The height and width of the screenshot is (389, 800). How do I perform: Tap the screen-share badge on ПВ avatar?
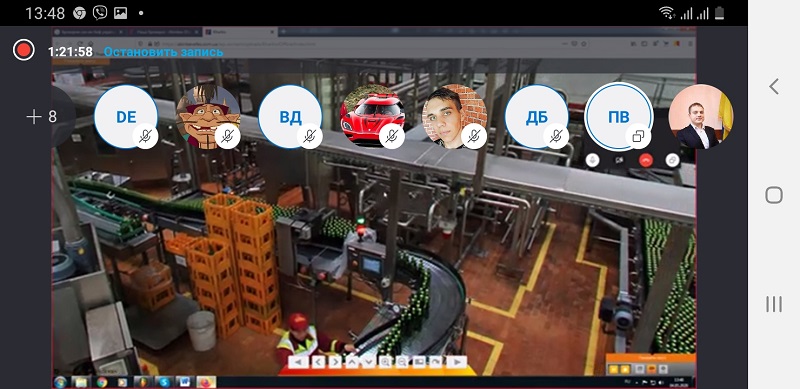[638, 136]
